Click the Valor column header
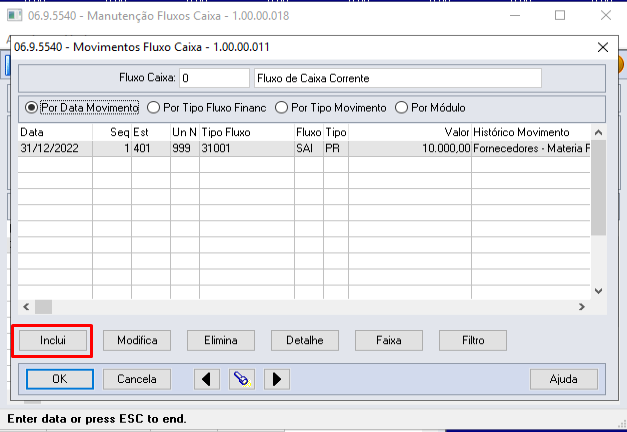Screen dimensions: 627x432 410,132
